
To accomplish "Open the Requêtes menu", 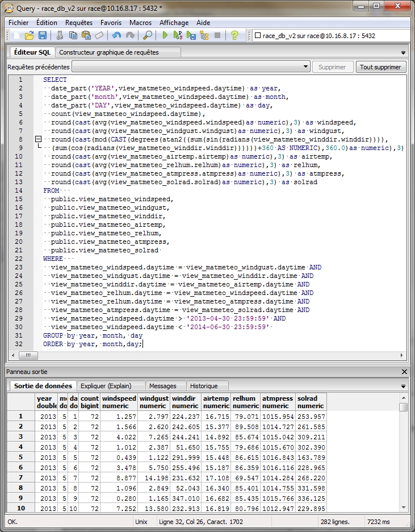I will click(x=79, y=23).
